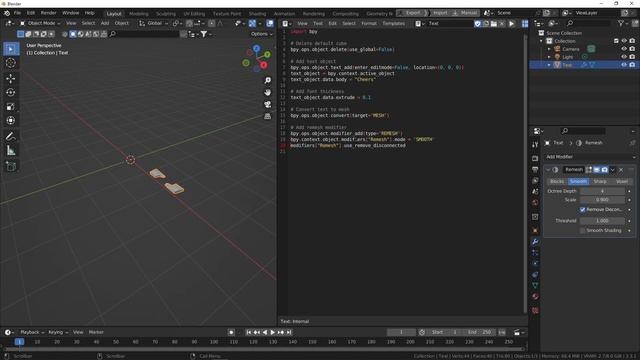The height and width of the screenshot is (360, 640).
Task: Open the Object Data properties tab icon
Action: click(535, 285)
